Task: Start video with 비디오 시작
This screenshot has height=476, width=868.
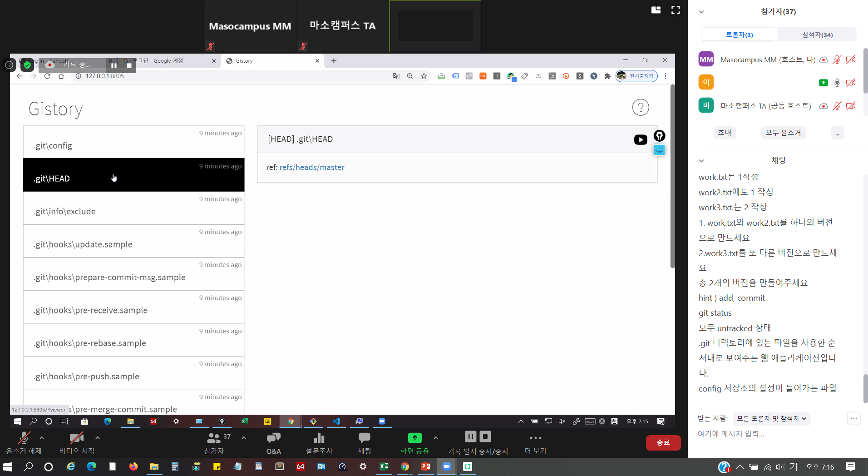Action: tap(77, 443)
